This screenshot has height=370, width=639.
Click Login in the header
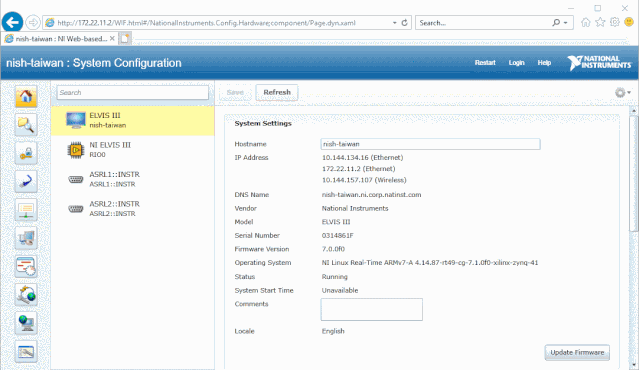click(516, 63)
